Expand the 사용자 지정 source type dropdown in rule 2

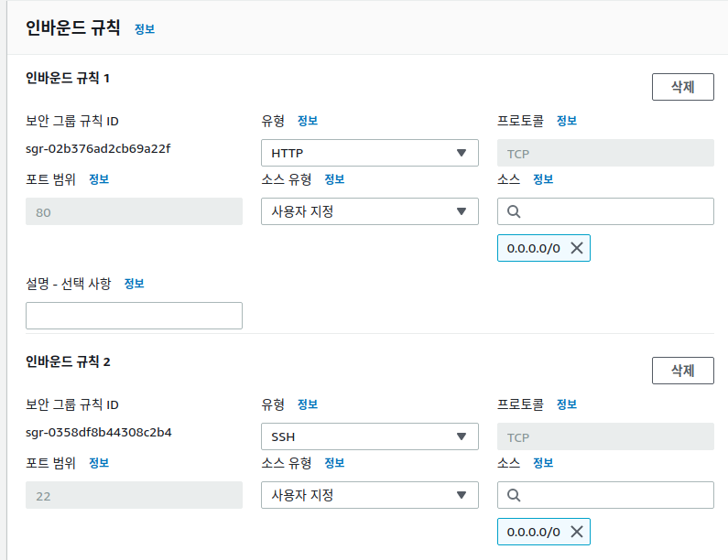pos(370,495)
